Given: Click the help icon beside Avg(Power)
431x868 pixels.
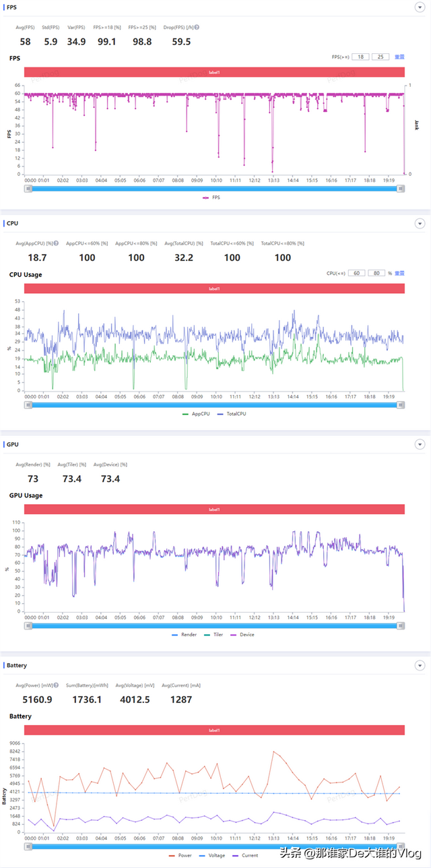Looking at the screenshot, I should tap(56, 685).
